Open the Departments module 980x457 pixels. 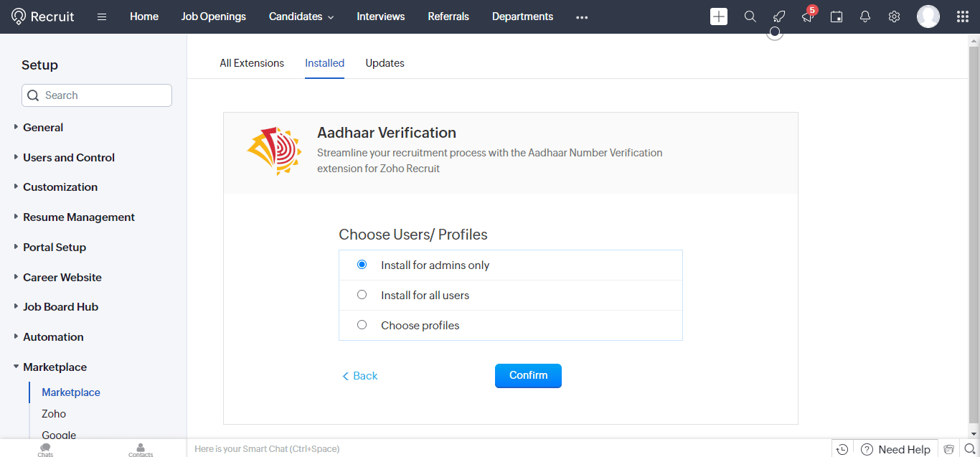tap(523, 17)
